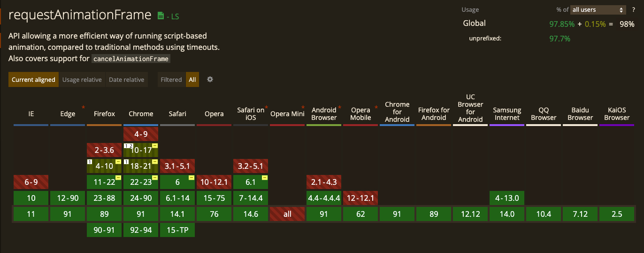Click the Safari 15-TP version cell
Screen dimensions: 644x253
click(177, 230)
